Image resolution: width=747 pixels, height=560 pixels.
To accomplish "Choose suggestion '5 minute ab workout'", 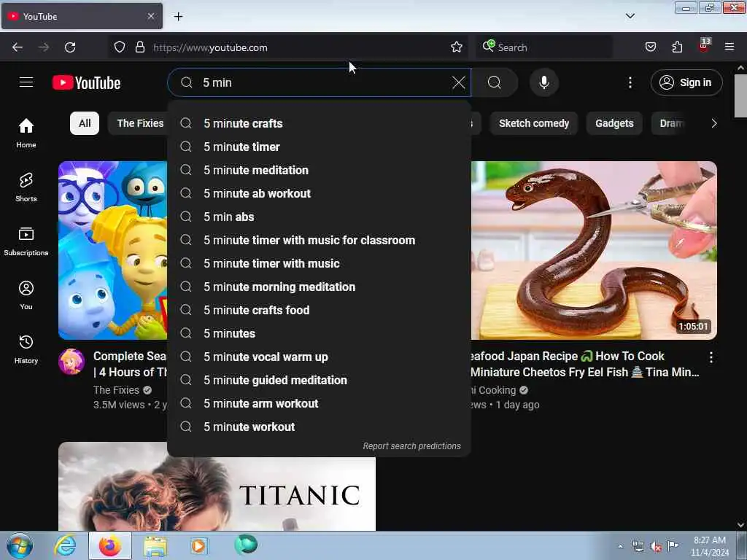I will coord(320,193).
